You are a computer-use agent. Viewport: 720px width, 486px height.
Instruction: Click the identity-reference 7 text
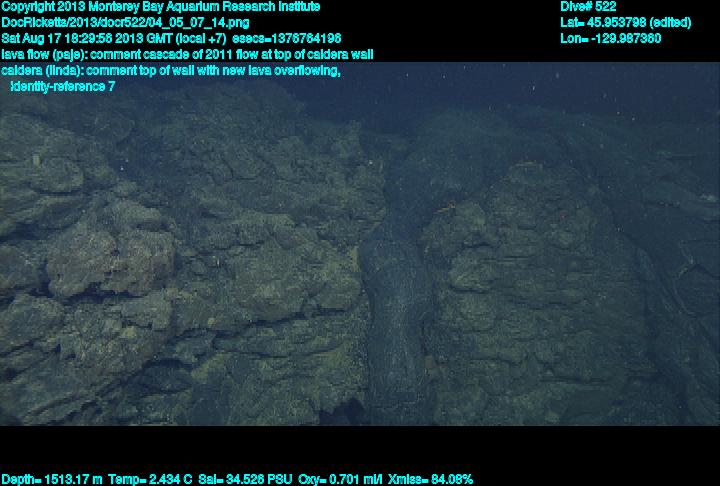[62, 86]
